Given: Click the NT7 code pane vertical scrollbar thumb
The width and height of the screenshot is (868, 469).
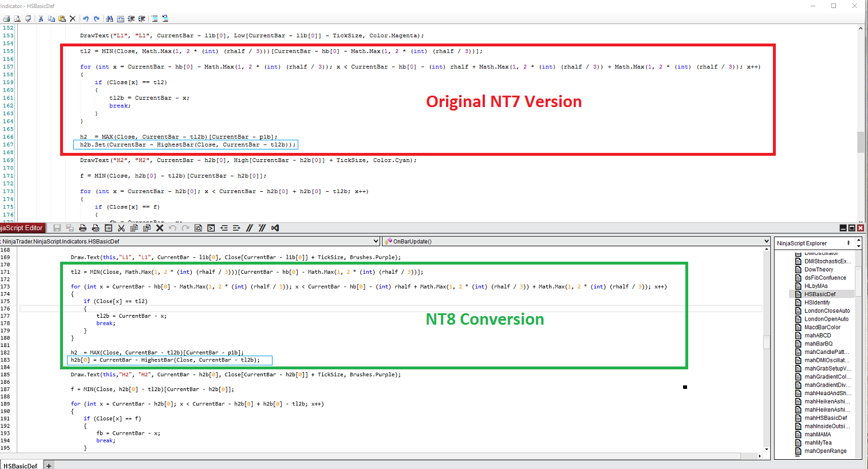Looking at the screenshot, I should (x=861, y=142).
